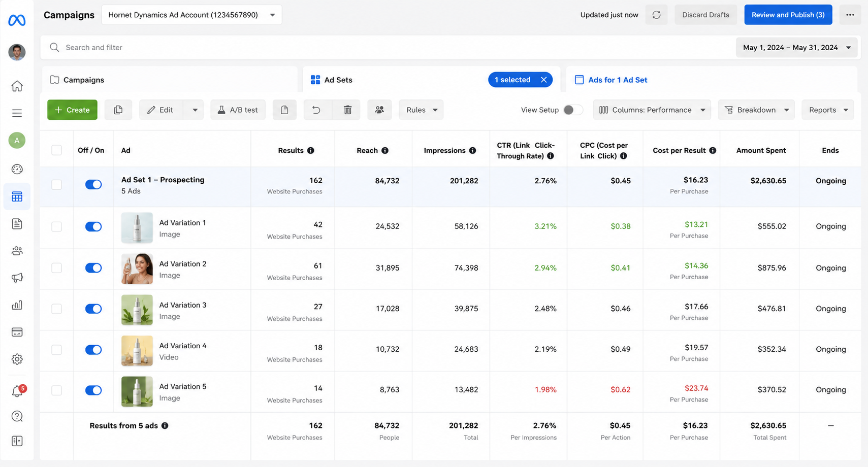Screen dimensions: 868x467
Task: Click the Results column info icon
Action: pyautogui.click(x=311, y=150)
